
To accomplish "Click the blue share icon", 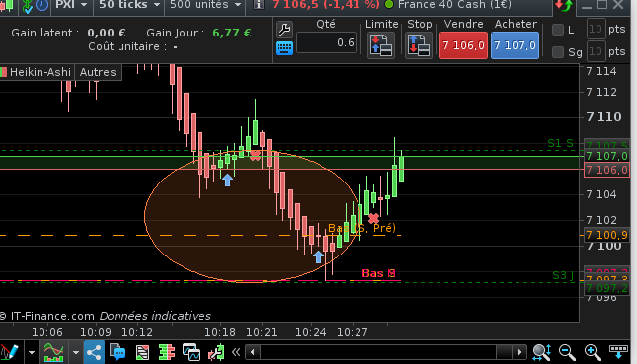I will [94, 352].
